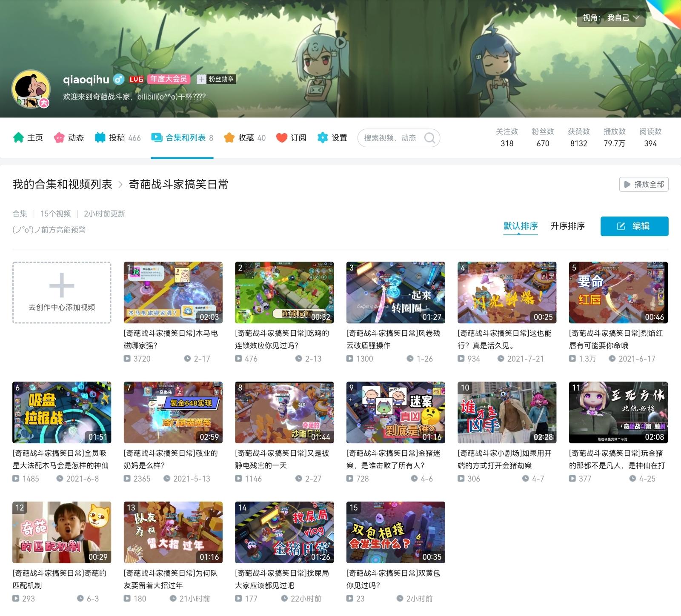
Task: Open video 8 thumbnail 沙雕日常
Action: click(x=284, y=413)
